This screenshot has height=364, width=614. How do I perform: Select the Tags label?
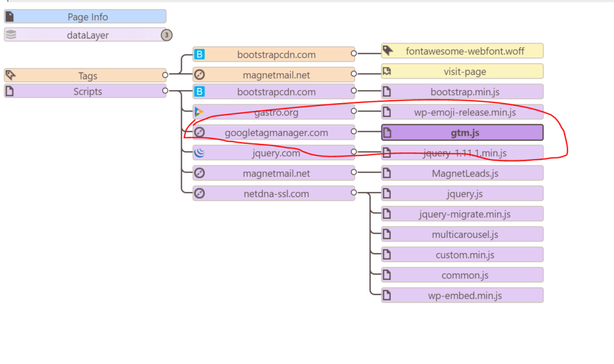point(88,76)
